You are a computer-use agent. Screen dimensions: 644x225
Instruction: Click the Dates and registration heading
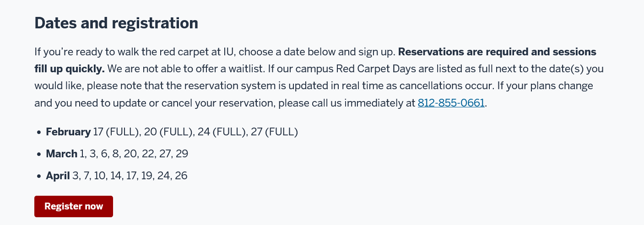click(116, 23)
